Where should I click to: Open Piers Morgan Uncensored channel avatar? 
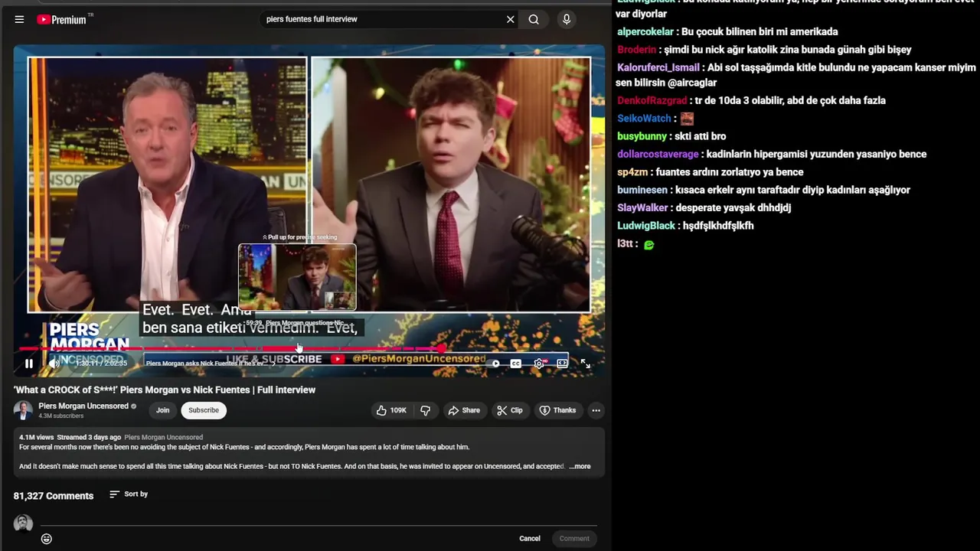[23, 410]
